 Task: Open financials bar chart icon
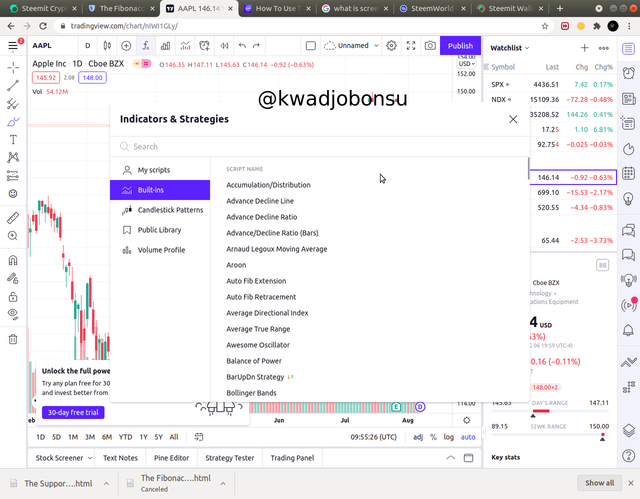point(165,46)
